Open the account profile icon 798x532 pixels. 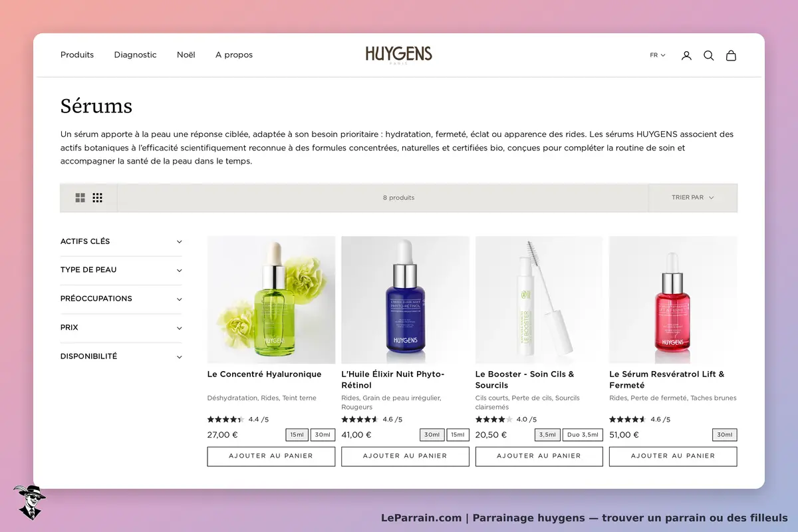point(686,55)
